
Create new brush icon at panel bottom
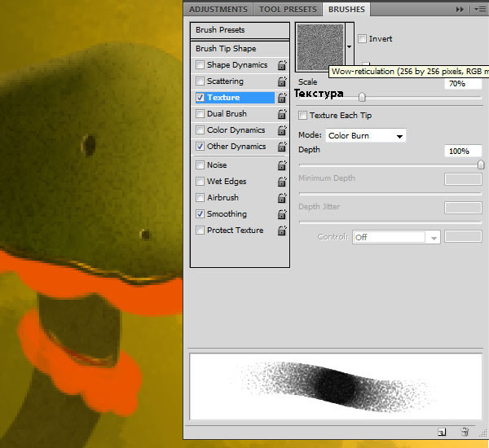click(442, 432)
